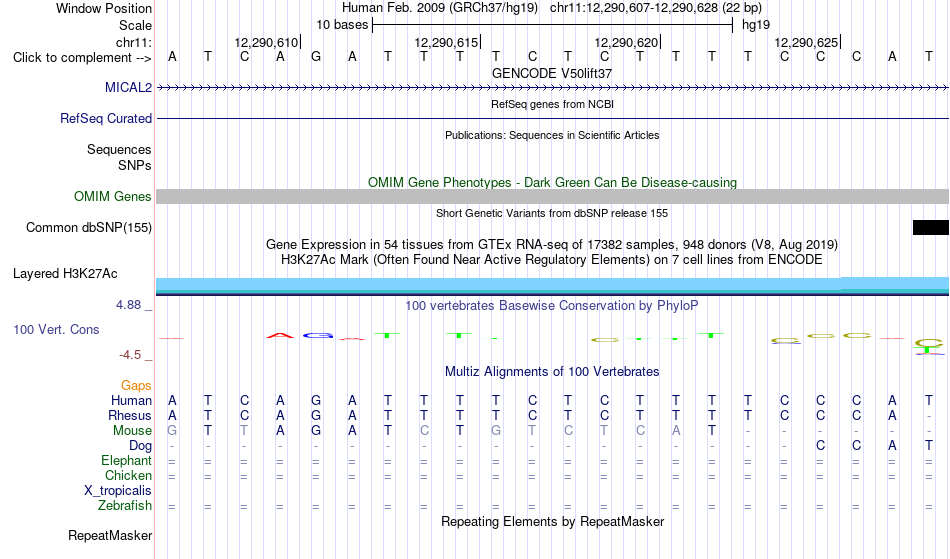Click the Mouse species row label
Screen dimensions: 950x559
132,431
